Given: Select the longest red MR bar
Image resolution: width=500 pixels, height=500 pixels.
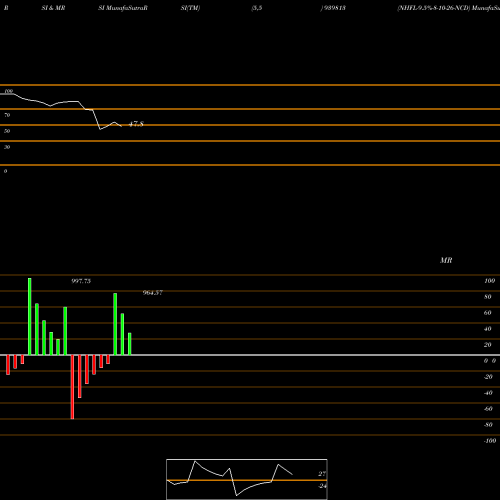Looking at the screenshot, I should 72,387.
